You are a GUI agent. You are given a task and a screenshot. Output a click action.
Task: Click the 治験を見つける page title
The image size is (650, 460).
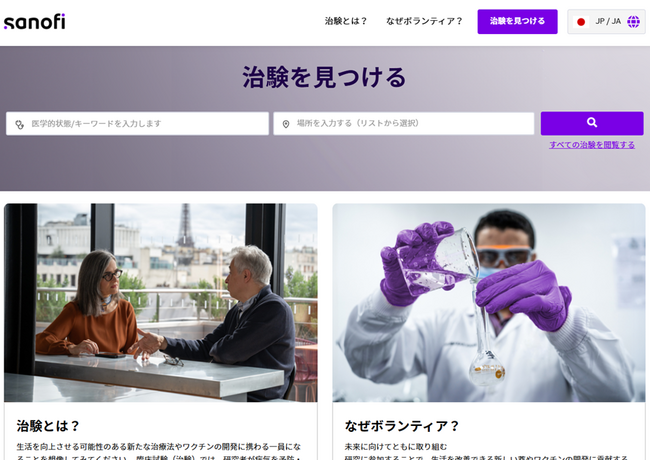(x=324, y=77)
